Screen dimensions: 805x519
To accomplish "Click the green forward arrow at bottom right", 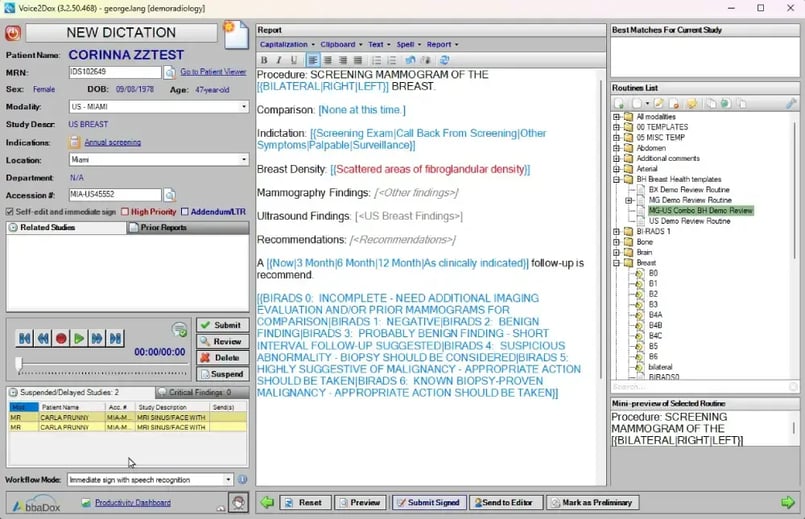I will (x=788, y=502).
